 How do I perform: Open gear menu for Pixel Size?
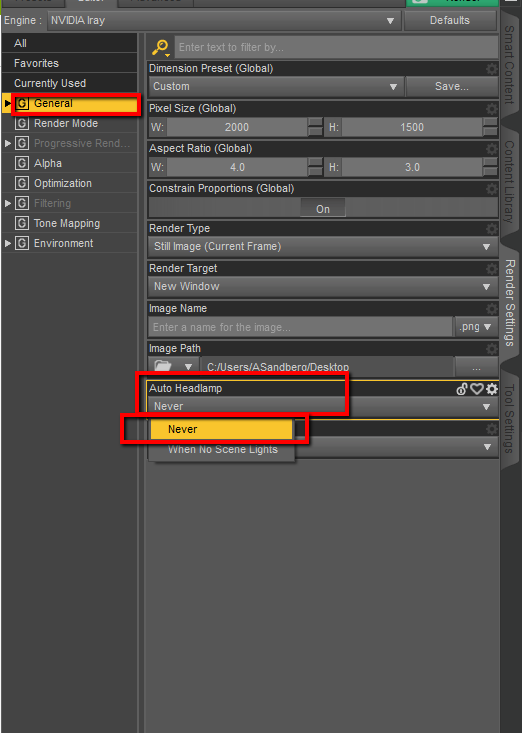492,108
